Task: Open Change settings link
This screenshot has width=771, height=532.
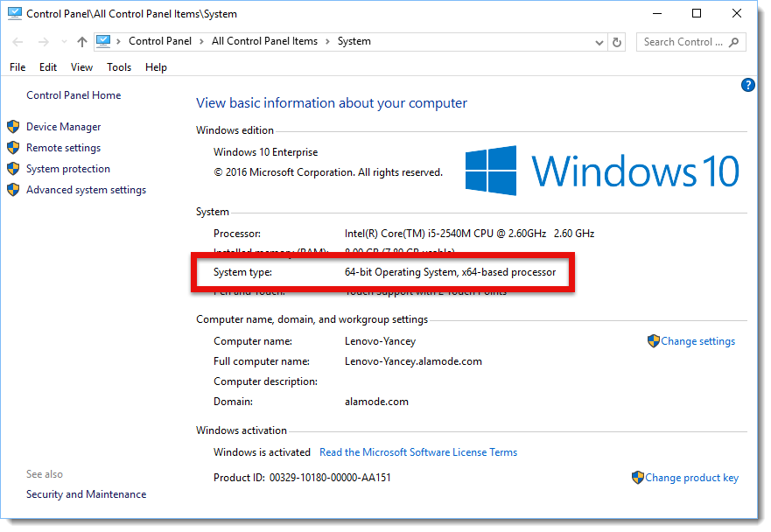Action: (697, 341)
